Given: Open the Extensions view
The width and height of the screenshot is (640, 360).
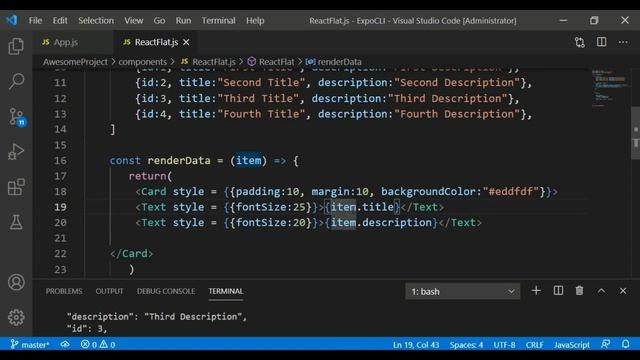Looking at the screenshot, I should point(16,187).
